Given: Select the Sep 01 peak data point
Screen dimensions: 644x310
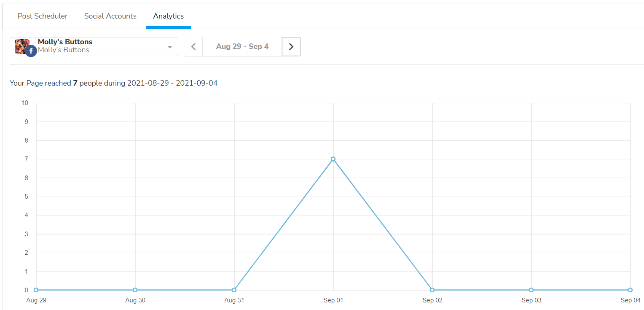Looking at the screenshot, I should (x=333, y=159).
